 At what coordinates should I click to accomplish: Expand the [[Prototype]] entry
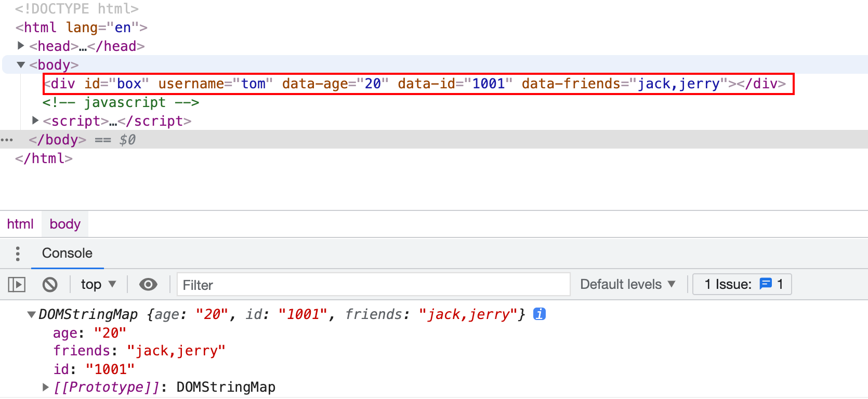(x=46, y=387)
